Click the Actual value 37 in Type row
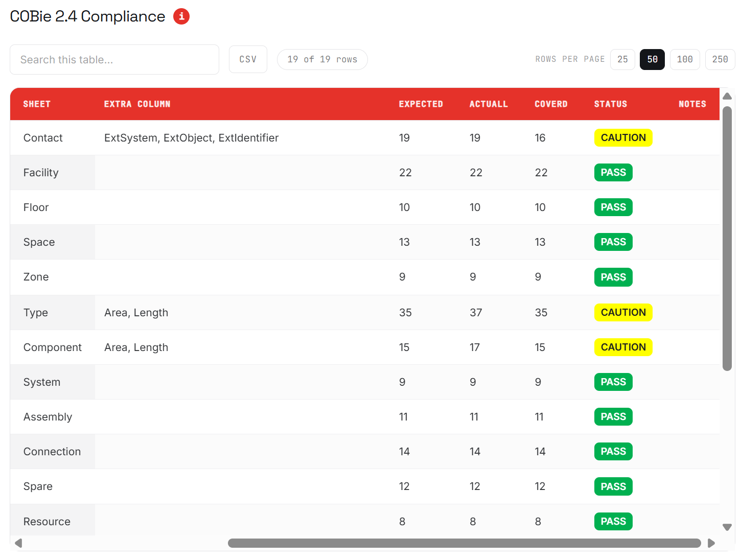Viewport: 741px width, 560px height. point(476,313)
